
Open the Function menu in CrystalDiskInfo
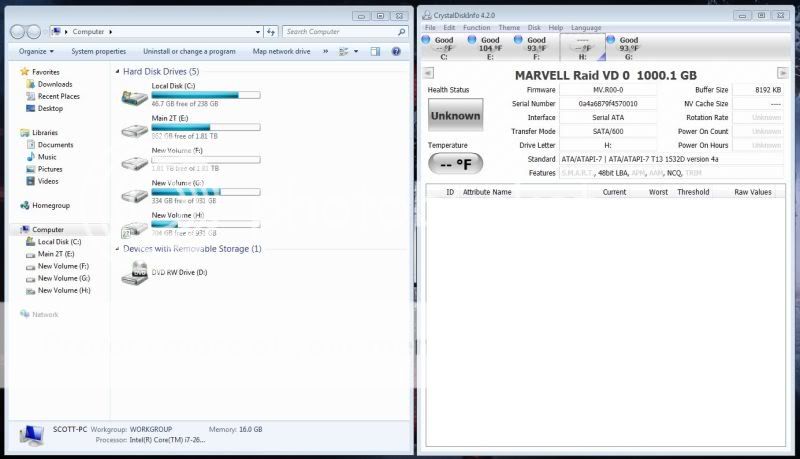[476, 28]
